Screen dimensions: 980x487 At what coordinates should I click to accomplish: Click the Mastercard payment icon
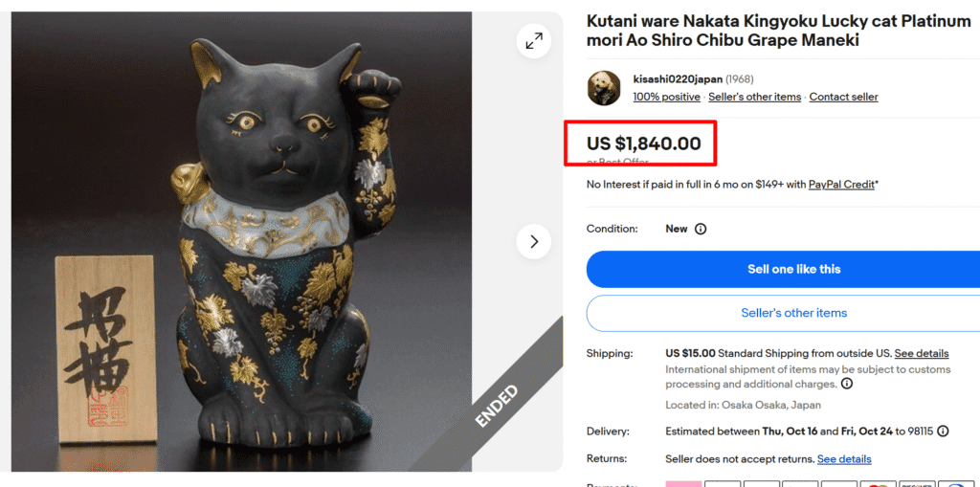(878, 483)
